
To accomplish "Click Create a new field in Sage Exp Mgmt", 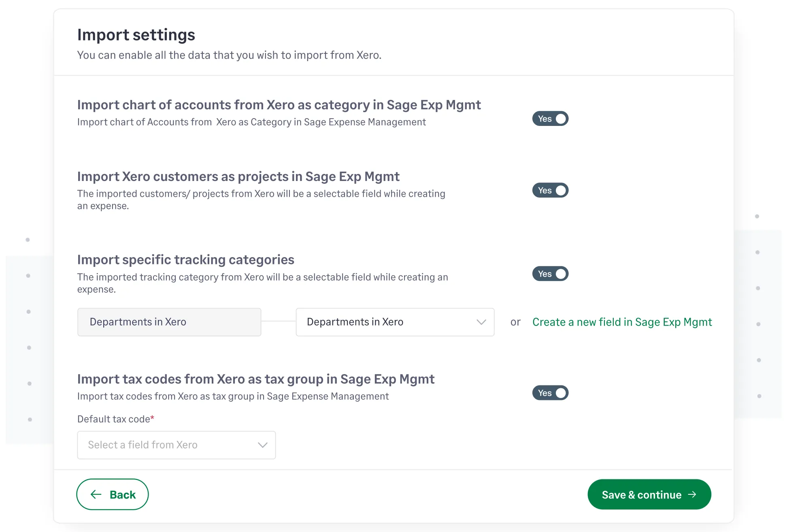I will (x=622, y=322).
